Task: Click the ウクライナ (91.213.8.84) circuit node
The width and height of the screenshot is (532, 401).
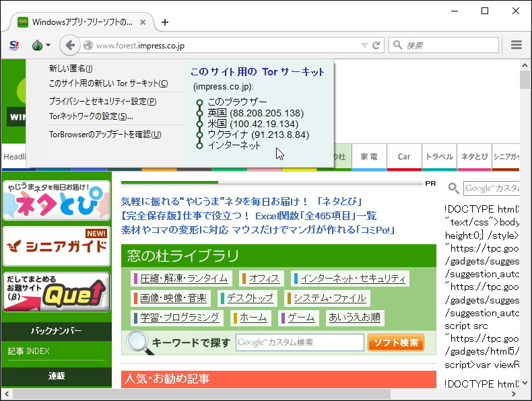Action: point(258,135)
